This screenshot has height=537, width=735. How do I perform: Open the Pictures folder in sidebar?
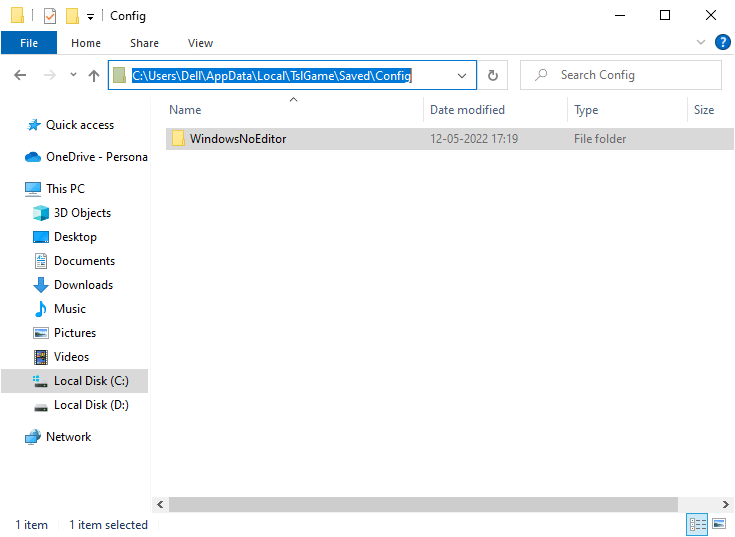pos(65,333)
